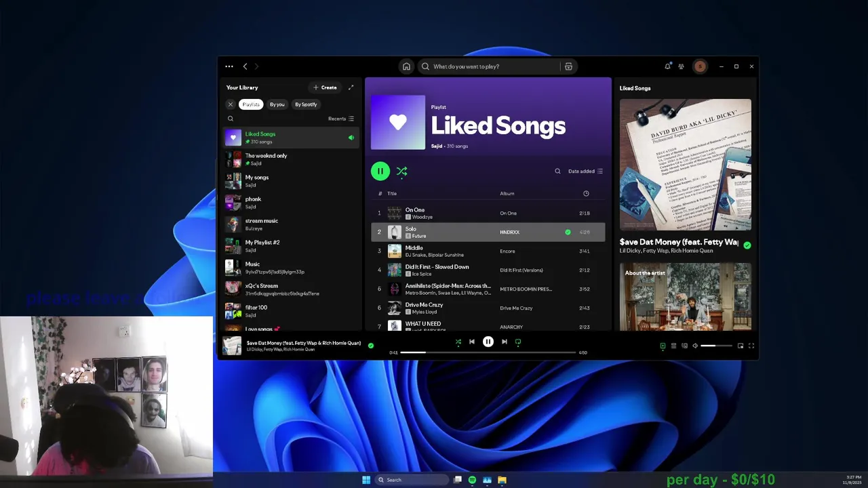
Task: Select the Drive Me Crazy track
Action: [x=488, y=308]
